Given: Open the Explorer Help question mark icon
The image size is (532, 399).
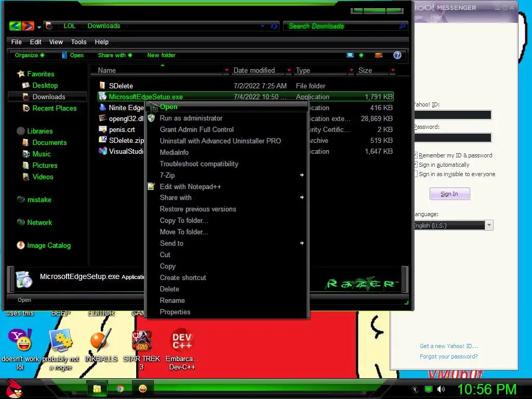Looking at the screenshot, I should [397, 55].
